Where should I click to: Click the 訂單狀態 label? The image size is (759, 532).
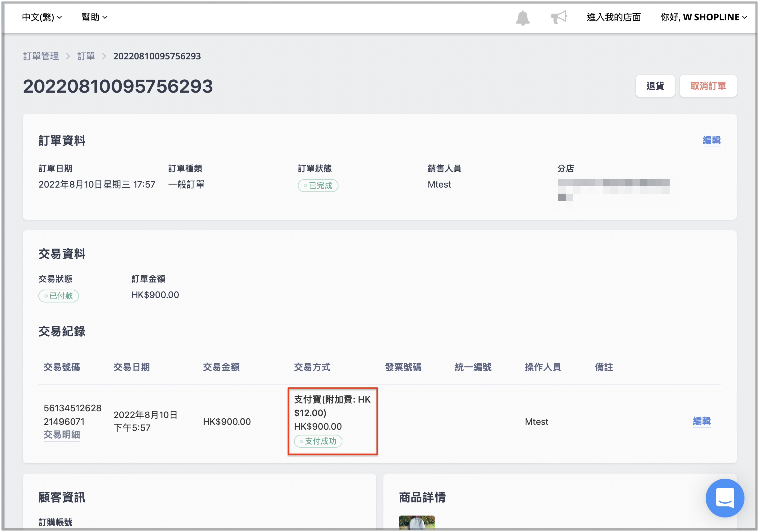tap(315, 169)
